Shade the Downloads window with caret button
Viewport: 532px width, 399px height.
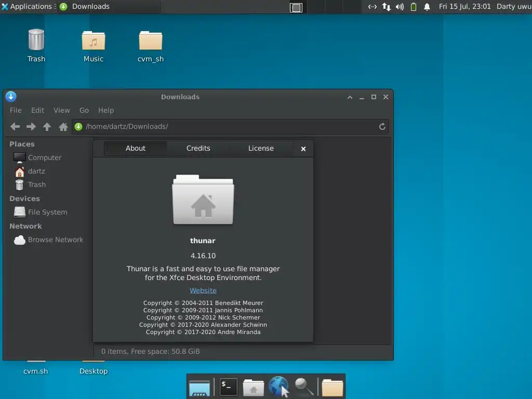[350, 97]
